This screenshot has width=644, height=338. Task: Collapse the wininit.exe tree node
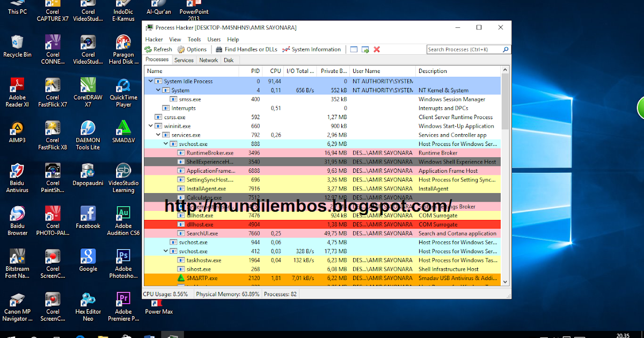(x=150, y=126)
